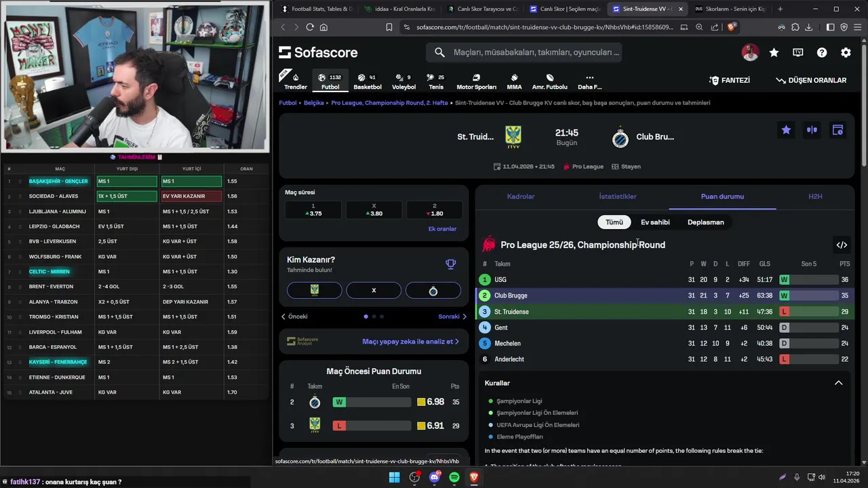The height and width of the screenshot is (488, 868).
Task: Go to browser home page
Action: click(323, 27)
